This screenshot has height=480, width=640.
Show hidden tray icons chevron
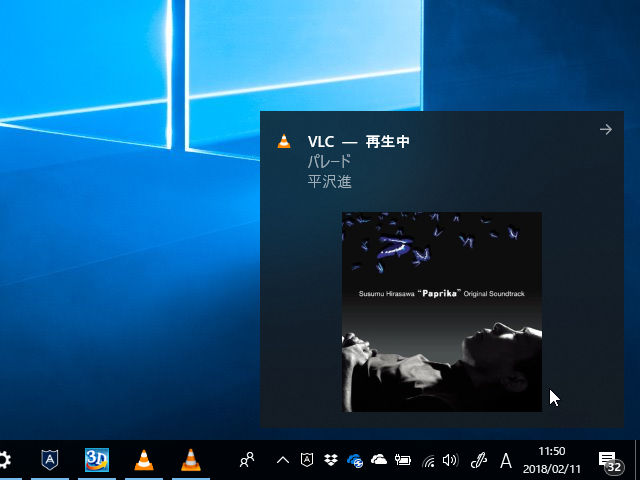(282, 460)
